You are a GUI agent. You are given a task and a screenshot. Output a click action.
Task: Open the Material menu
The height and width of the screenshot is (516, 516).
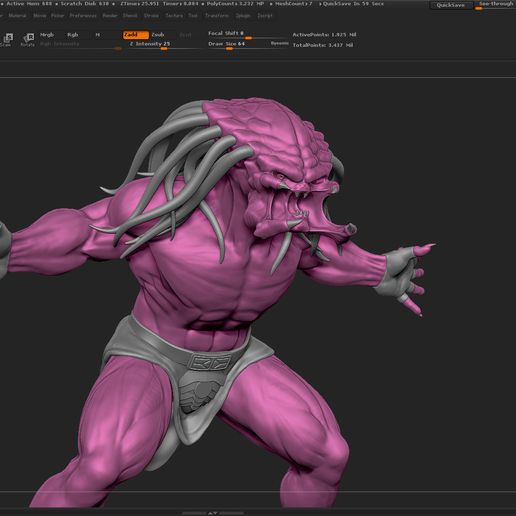tap(17, 16)
